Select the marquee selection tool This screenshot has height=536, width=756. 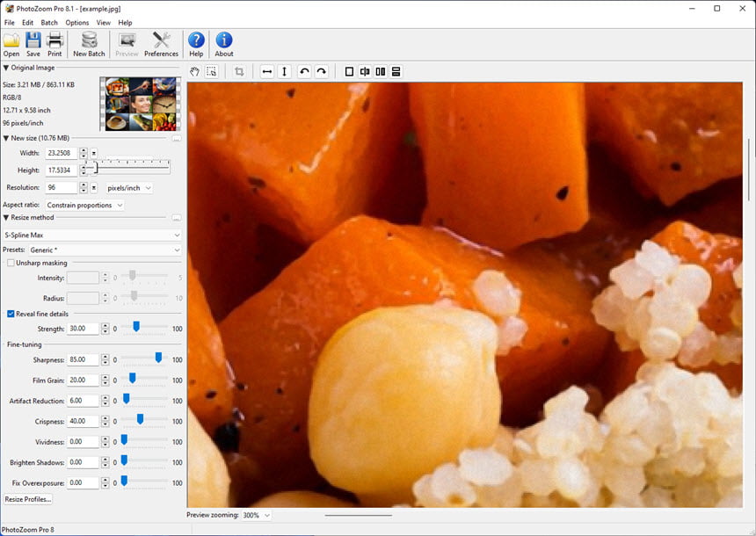tap(211, 72)
